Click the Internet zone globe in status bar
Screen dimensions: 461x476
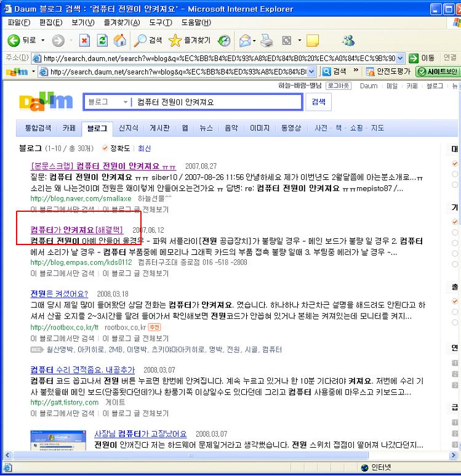[364, 467]
